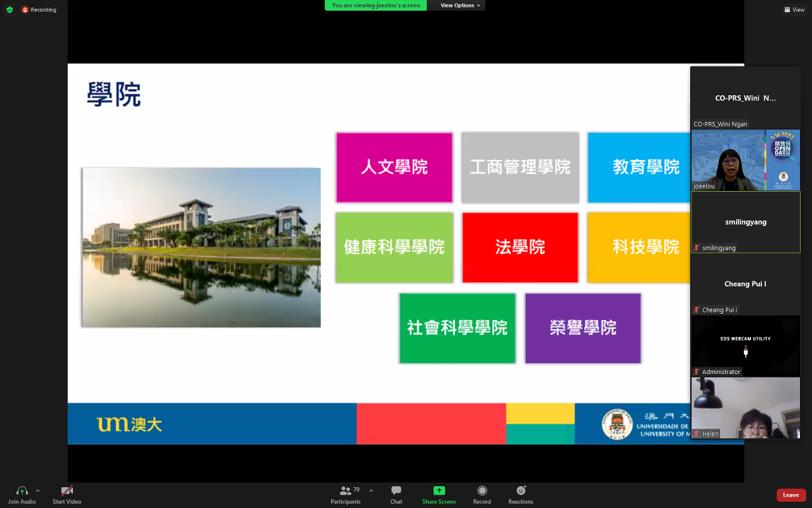The width and height of the screenshot is (812, 508).
Task: Click the Cheang Pui I participant tile
Action: 745,284
